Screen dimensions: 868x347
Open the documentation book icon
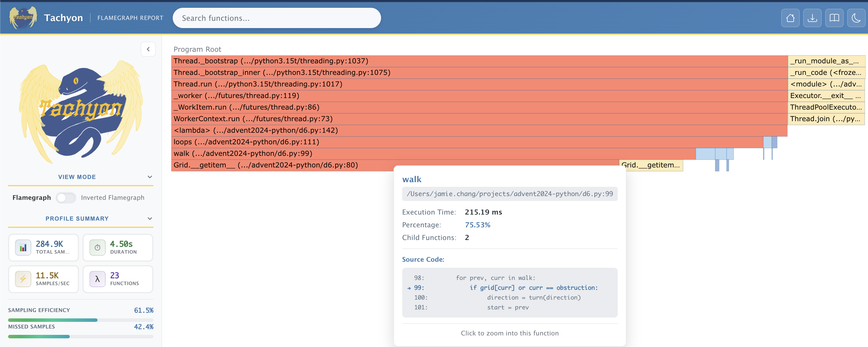click(x=834, y=18)
